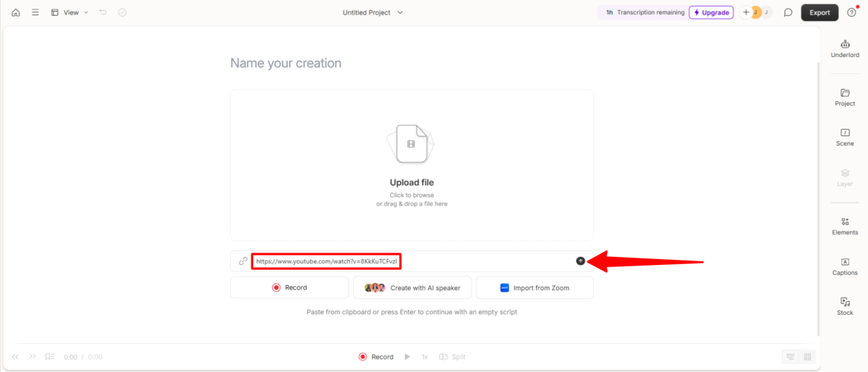Image resolution: width=868 pixels, height=372 pixels.
Task: Switch to the grid view layout toggle
Action: [807, 357]
